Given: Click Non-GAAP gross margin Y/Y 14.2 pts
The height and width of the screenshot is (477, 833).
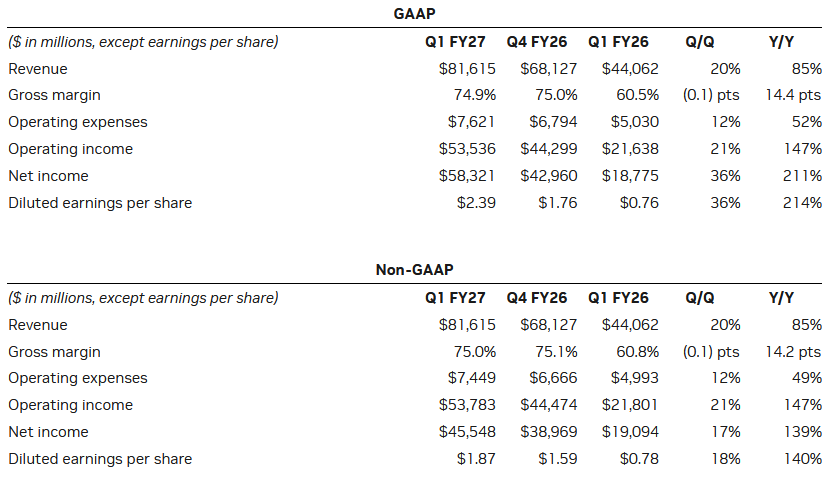Looking at the screenshot, I should [793, 352].
